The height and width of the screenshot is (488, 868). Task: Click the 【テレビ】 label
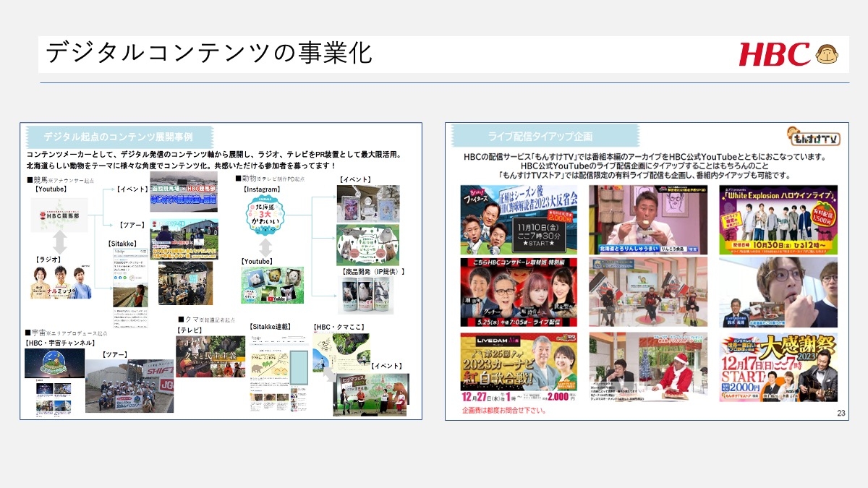[190, 329]
